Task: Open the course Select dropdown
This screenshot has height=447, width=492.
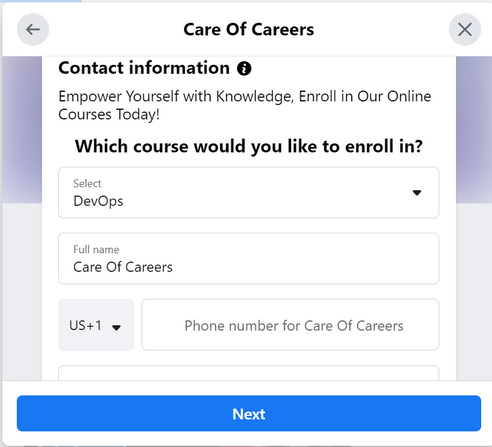Action: (x=249, y=193)
